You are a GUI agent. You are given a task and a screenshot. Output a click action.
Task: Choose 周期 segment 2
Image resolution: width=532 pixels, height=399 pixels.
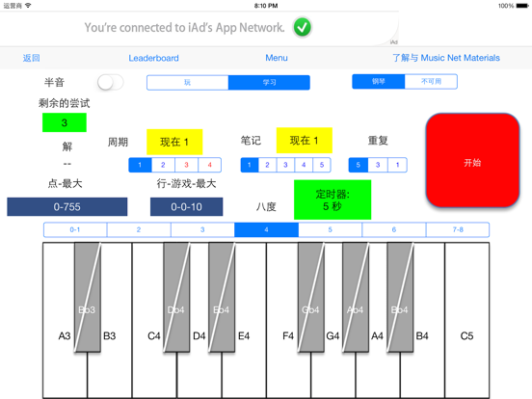click(x=163, y=165)
